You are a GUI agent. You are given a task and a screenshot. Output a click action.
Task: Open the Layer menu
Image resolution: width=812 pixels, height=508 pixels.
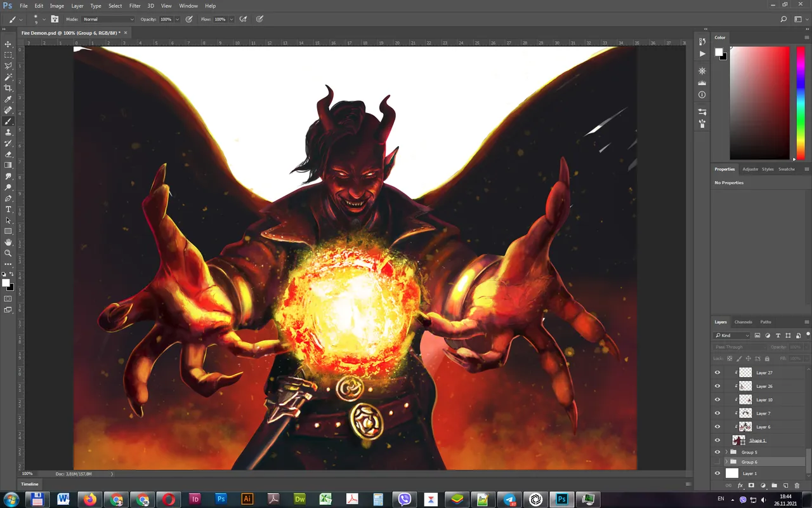77,6
